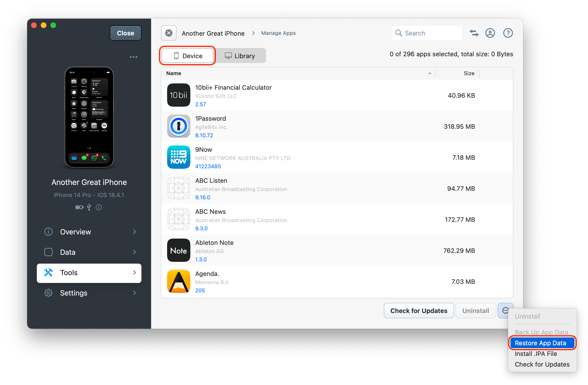Viewport: 588px width, 385px height.
Task: Click the Data square icon in sidebar
Action: 48,252
